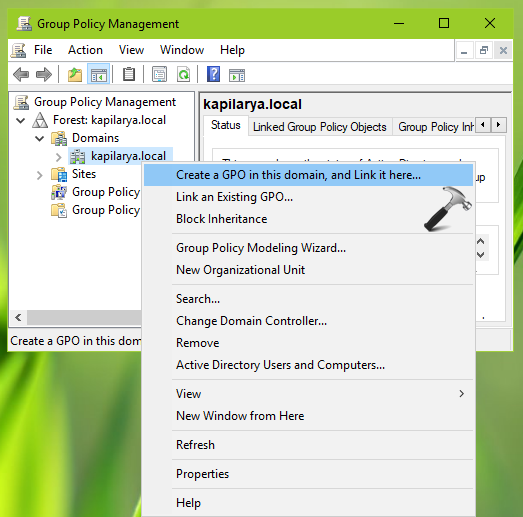Image resolution: width=523 pixels, height=517 pixels.
Task: Click the status pane scroll up arrow
Action: 481,241
